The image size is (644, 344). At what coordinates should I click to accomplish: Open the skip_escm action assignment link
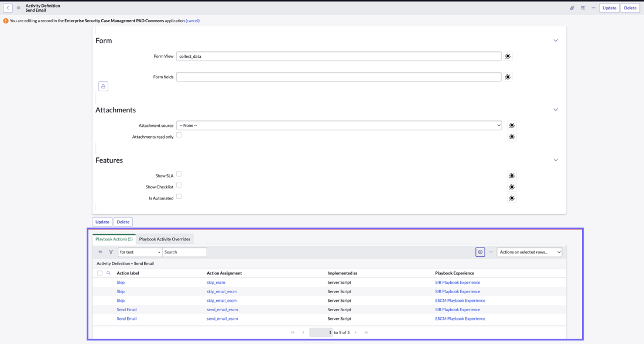(216, 283)
